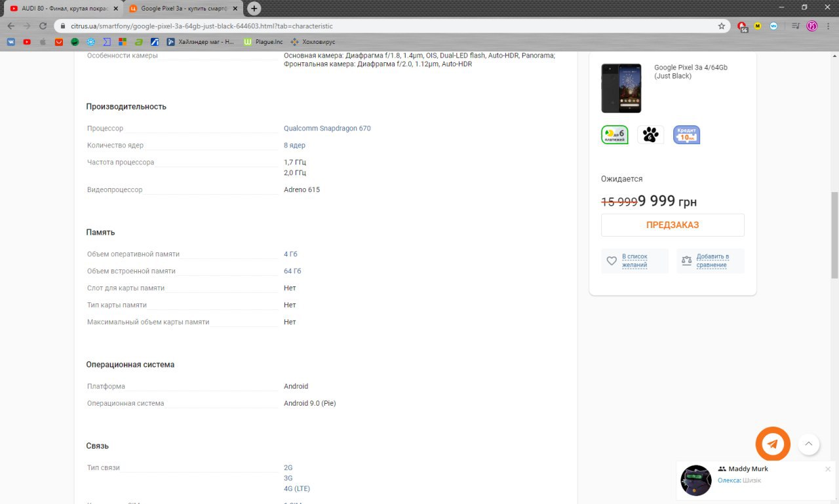Close the Google Pixel 3a tab

pyautogui.click(x=235, y=9)
